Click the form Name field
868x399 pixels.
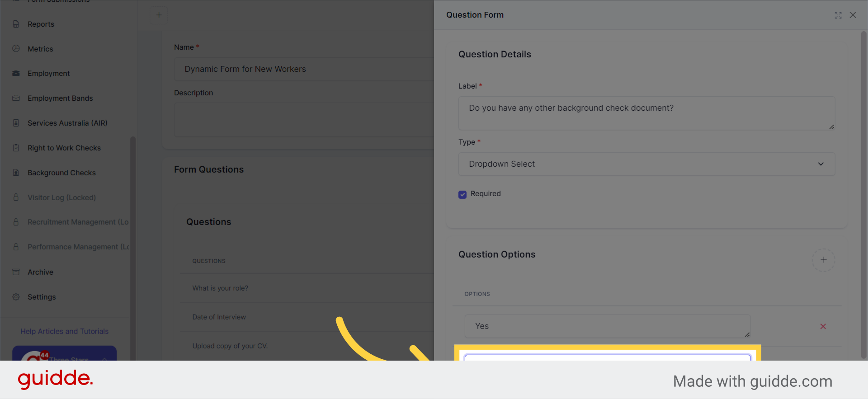tap(304, 69)
